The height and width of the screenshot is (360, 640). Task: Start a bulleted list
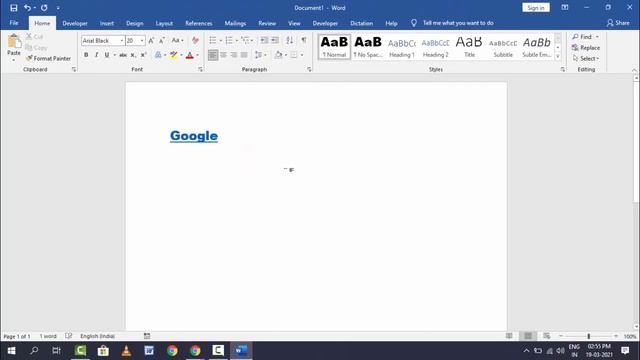click(213, 40)
